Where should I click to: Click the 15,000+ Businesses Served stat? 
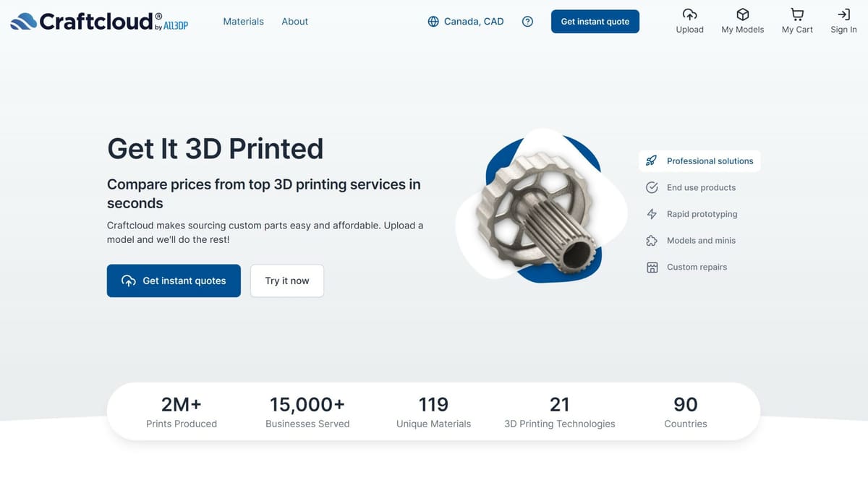point(307,412)
